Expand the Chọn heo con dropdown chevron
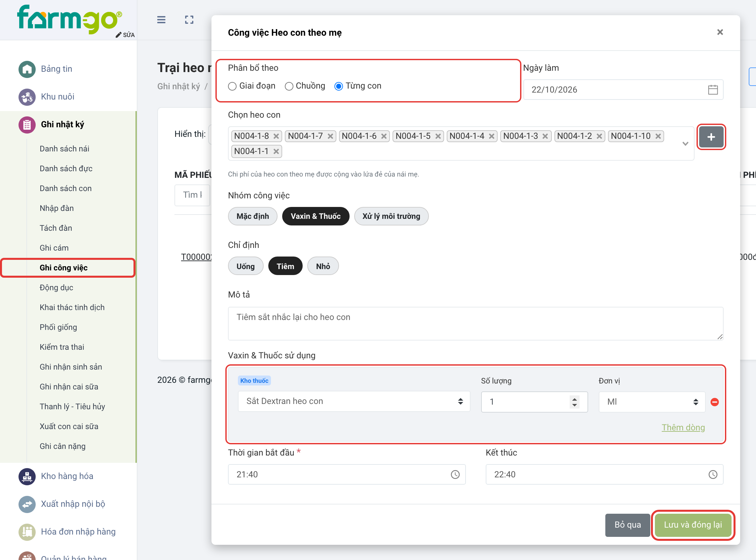756x560 pixels. point(685,144)
